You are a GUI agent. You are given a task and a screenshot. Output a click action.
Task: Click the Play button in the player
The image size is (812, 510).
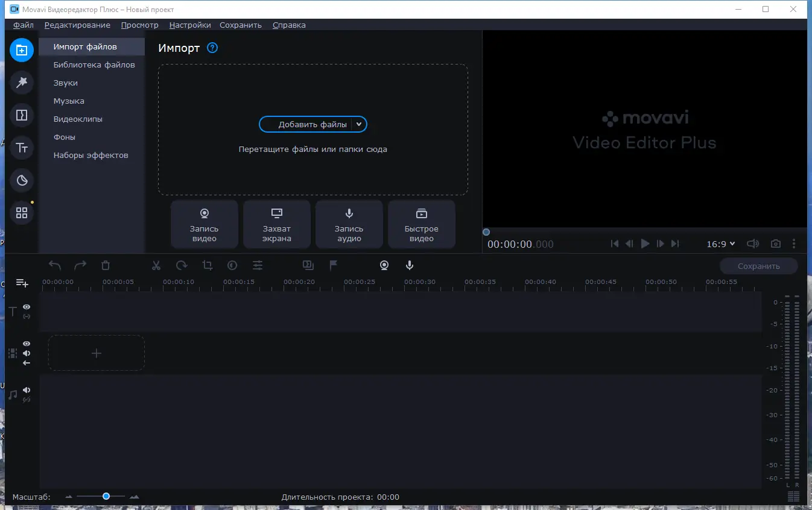(x=645, y=244)
